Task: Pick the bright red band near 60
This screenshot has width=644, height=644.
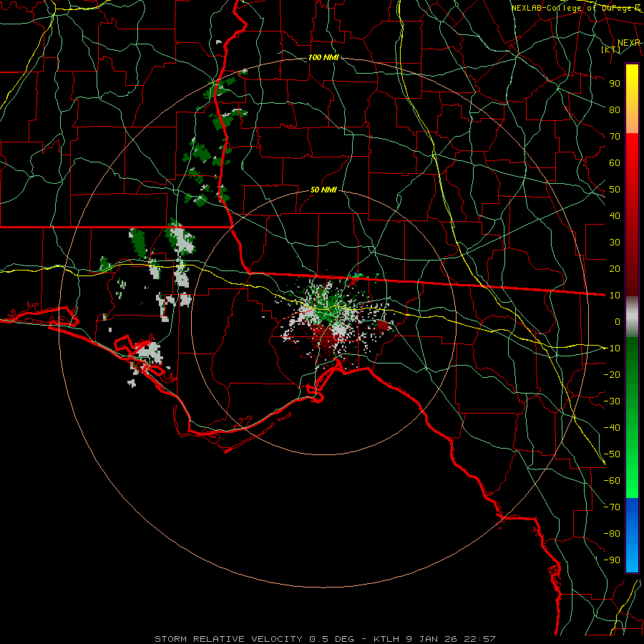Action: coord(632,156)
